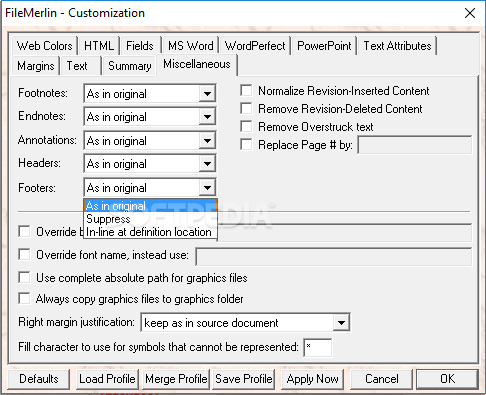Toggle Remove Overstruck text checkbox
The image size is (486, 395).
coord(246,127)
